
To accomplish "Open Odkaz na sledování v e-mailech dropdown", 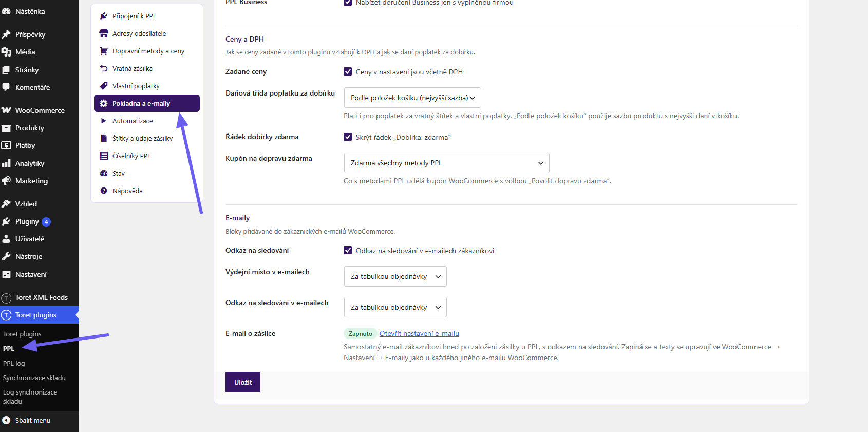I will click(x=395, y=307).
